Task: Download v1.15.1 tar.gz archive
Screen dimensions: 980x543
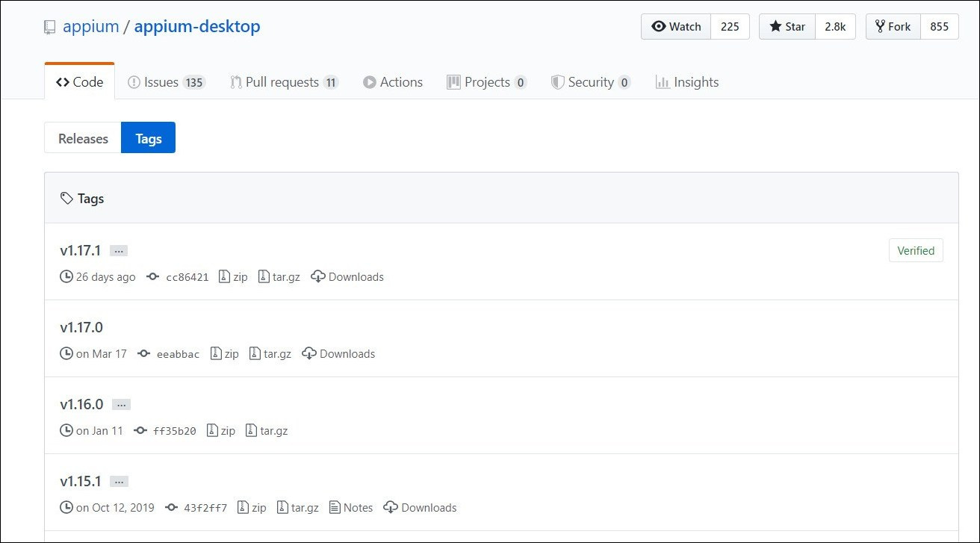Action: point(298,508)
